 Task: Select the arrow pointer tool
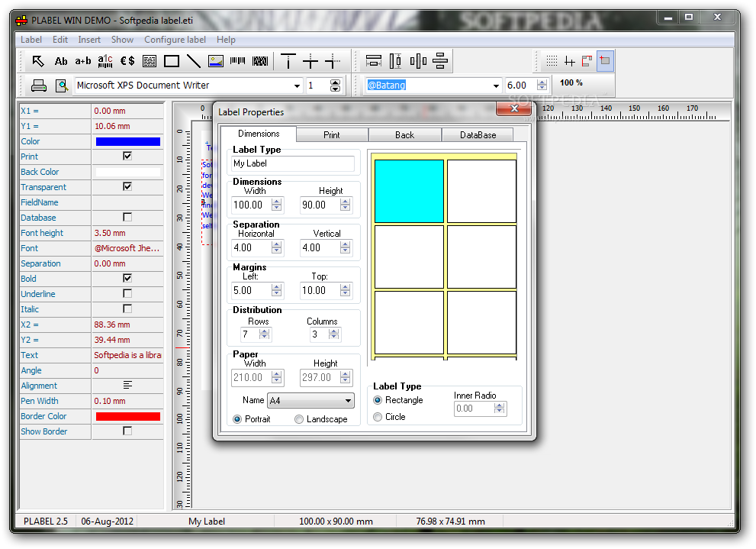coord(37,61)
